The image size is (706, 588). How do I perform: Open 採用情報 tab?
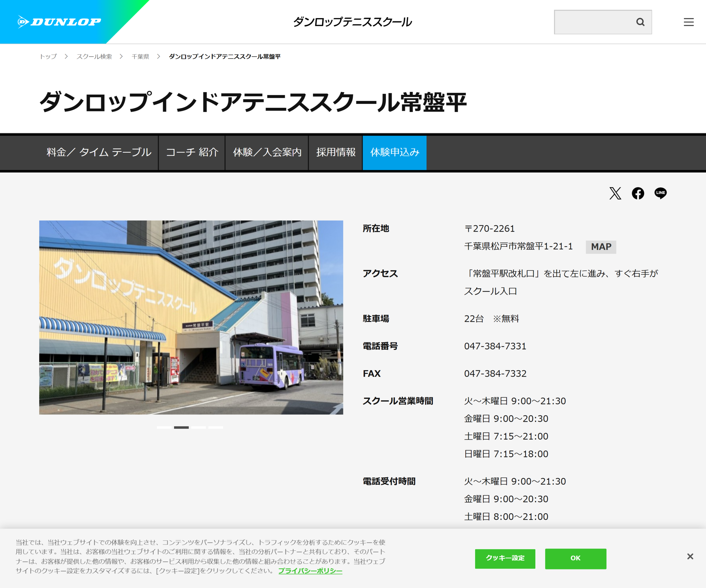[x=336, y=152]
